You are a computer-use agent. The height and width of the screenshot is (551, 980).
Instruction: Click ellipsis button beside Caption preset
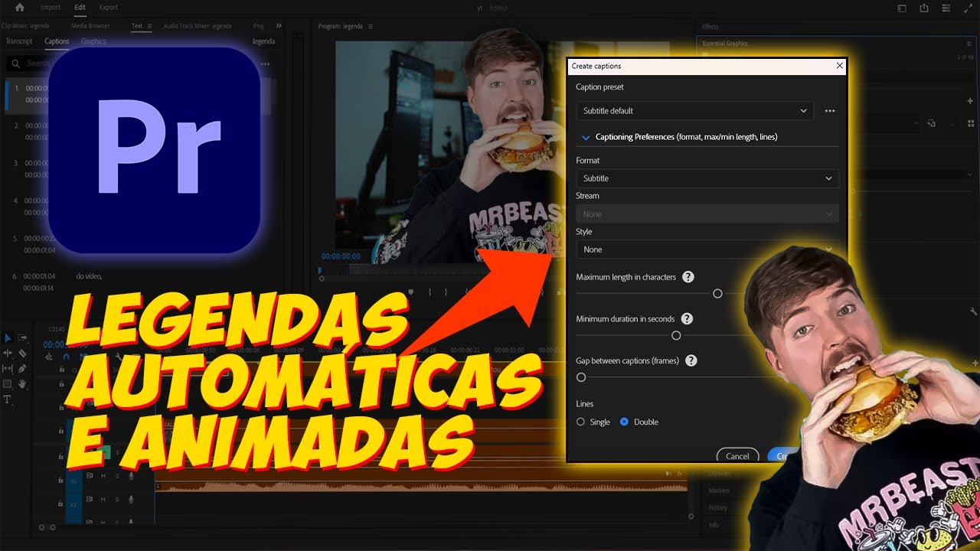pyautogui.click(x=830, y=111)
